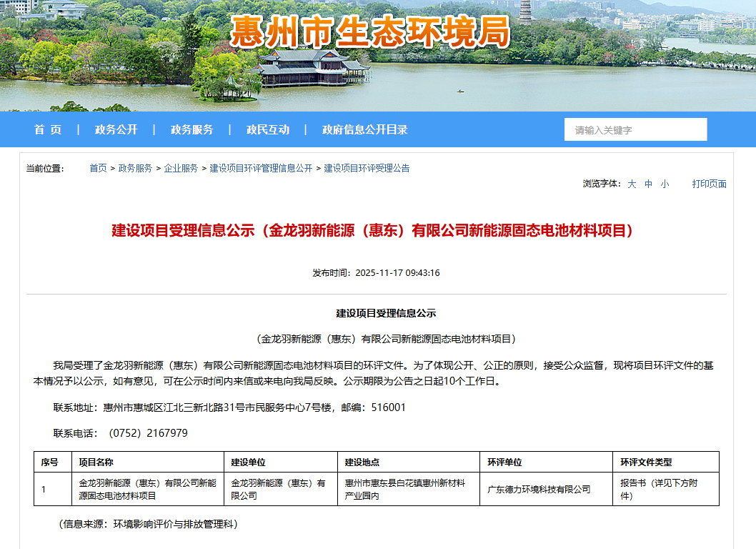
Task: Go to the 建设项目环评受理公告 breadcrumb link
Action: pos(367,168)
